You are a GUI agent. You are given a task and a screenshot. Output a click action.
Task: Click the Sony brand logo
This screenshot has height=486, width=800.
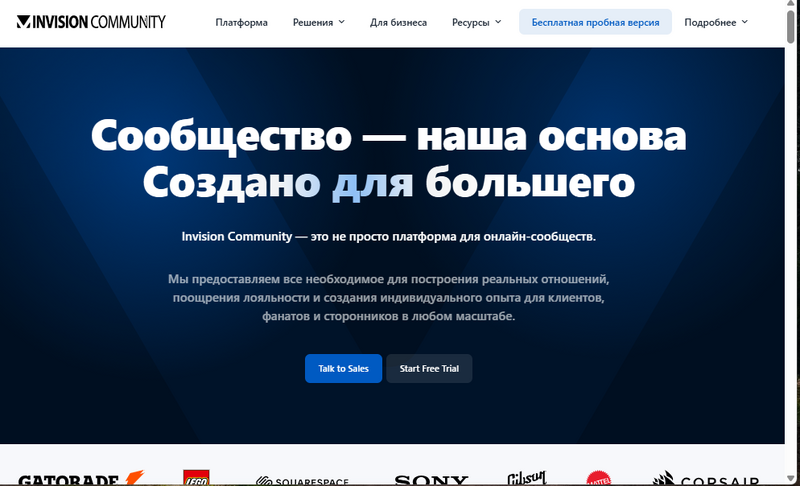(431, 480)
